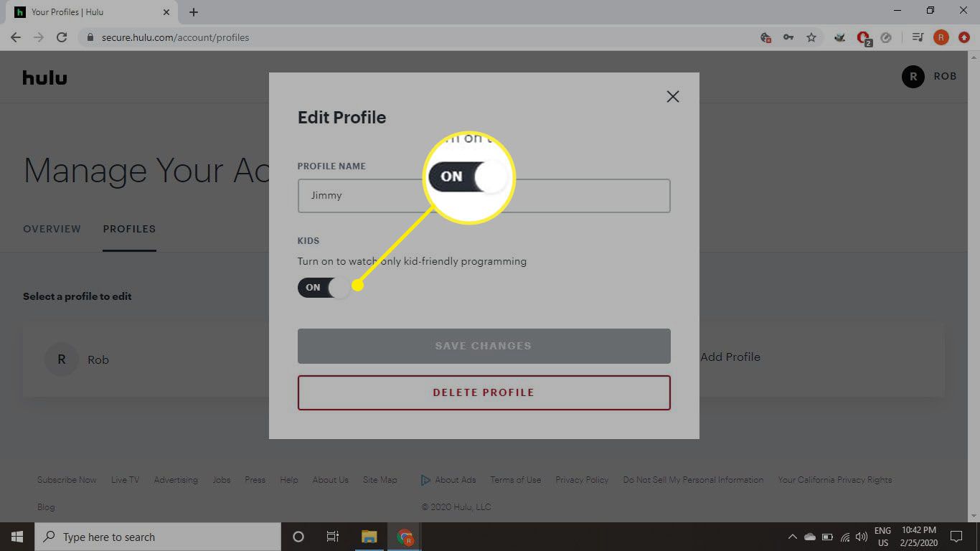The width and height of the screenshot is (980, 551).
Task: Open the Advertising footer link
Action: [176, 480]
